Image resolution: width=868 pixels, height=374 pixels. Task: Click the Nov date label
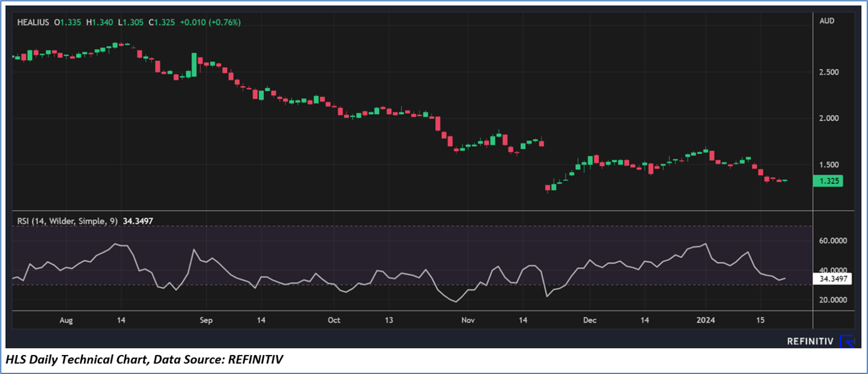468,320
